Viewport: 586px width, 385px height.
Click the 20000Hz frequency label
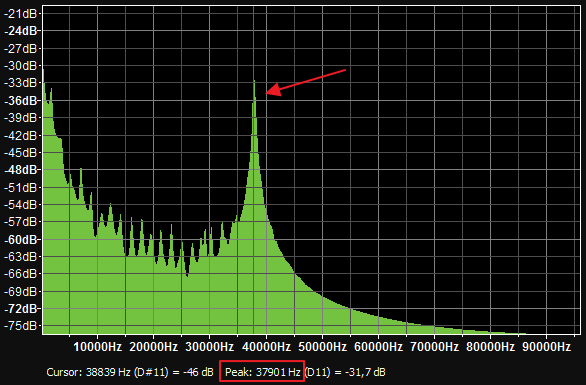tap(154, 347)
